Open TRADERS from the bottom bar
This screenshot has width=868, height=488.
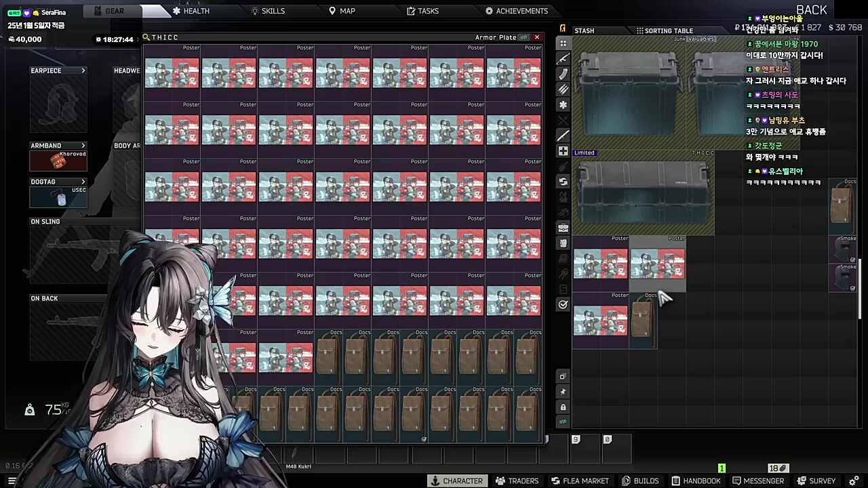click(517, 481)
